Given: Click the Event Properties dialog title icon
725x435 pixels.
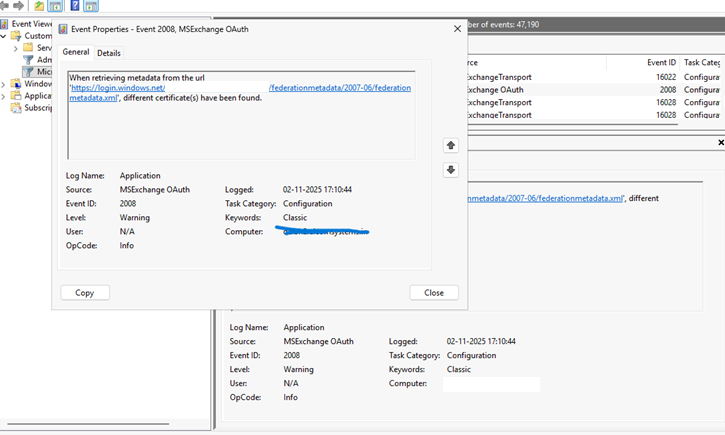Looking at the screenshot, I should click(x=63, y=29).
